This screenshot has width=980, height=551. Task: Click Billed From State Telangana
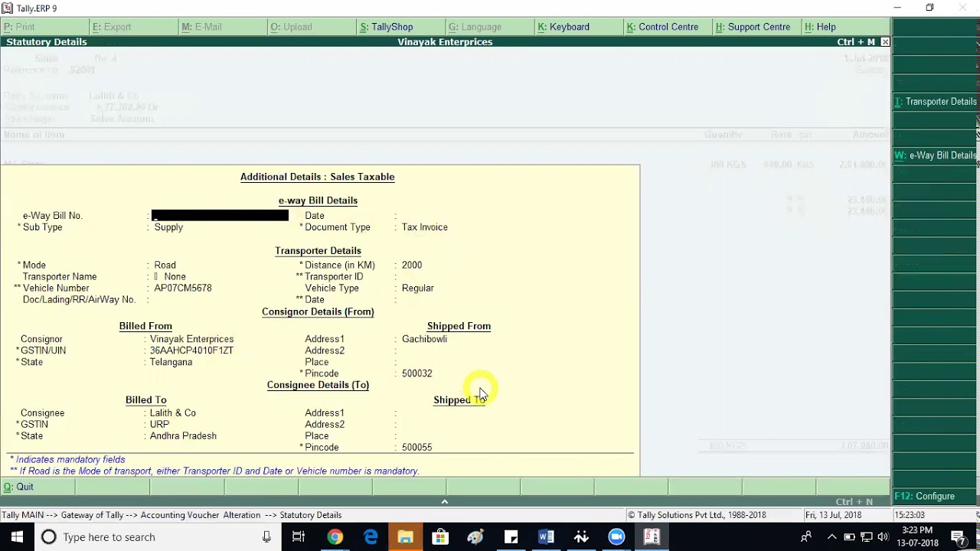pos(171,362)
